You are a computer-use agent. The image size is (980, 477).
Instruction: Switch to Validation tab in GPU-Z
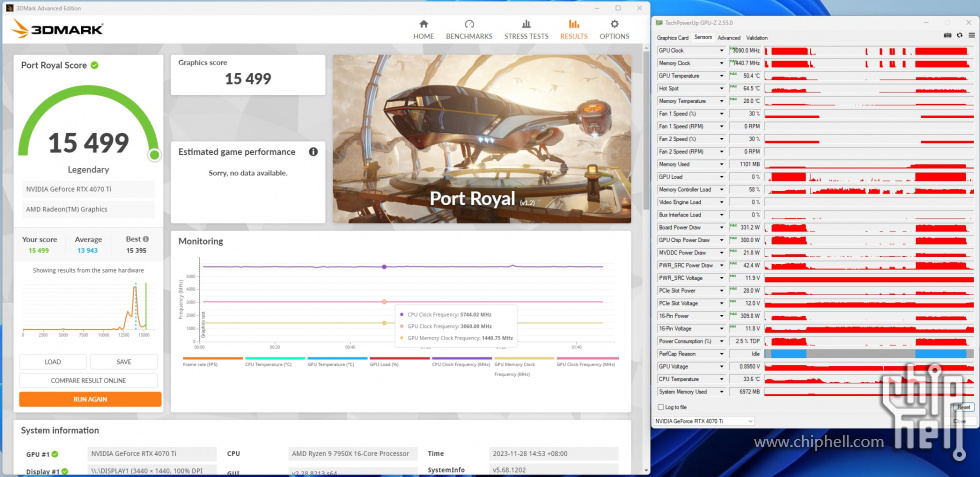(x=757, y=38)
